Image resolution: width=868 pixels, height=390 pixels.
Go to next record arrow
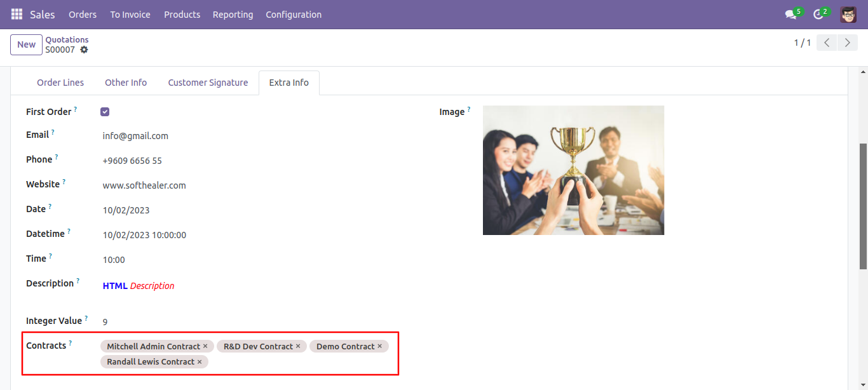(x=847, y=43)
